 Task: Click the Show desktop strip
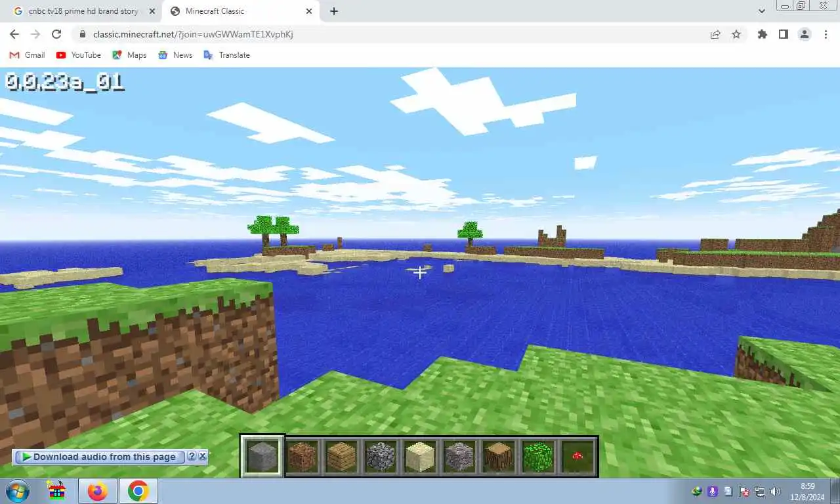tap(835, 492)
